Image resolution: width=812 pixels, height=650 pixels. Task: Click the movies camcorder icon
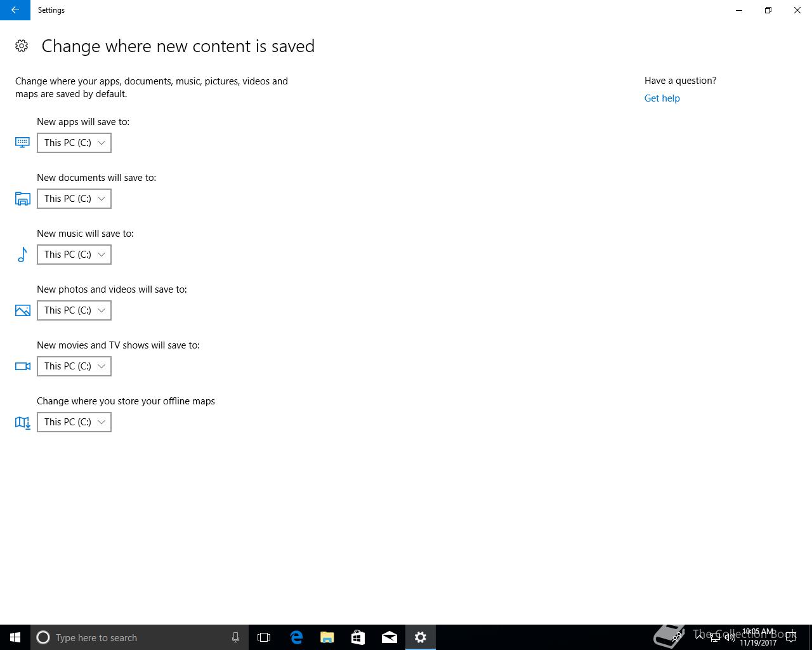[x=23, y=366]
